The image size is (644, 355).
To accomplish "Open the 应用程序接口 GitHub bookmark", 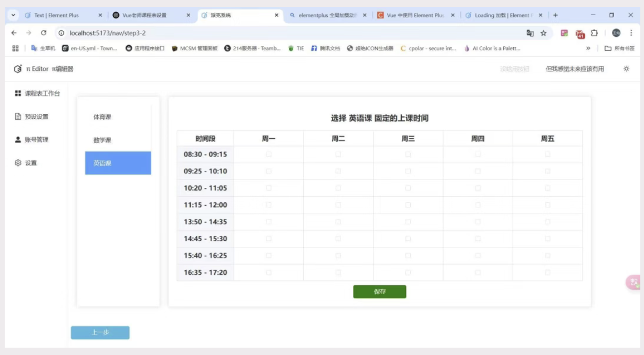I will pyautogui.click(x=145, y=48).
